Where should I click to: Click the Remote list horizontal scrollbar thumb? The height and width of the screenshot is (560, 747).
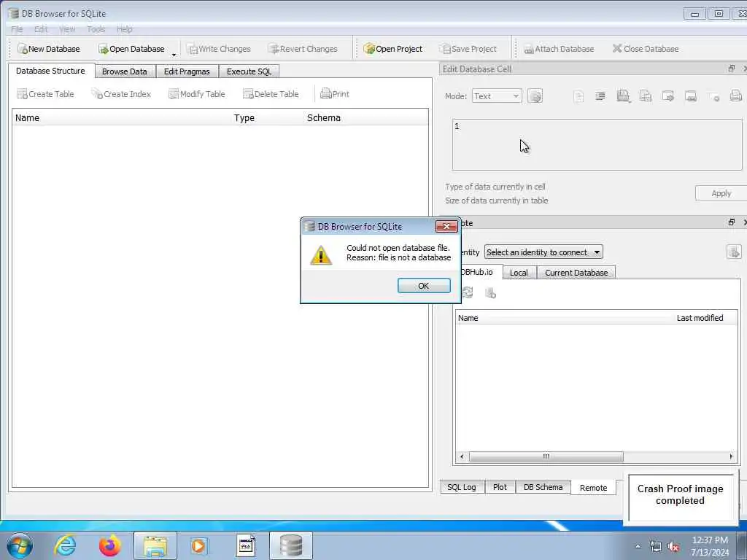546,456
